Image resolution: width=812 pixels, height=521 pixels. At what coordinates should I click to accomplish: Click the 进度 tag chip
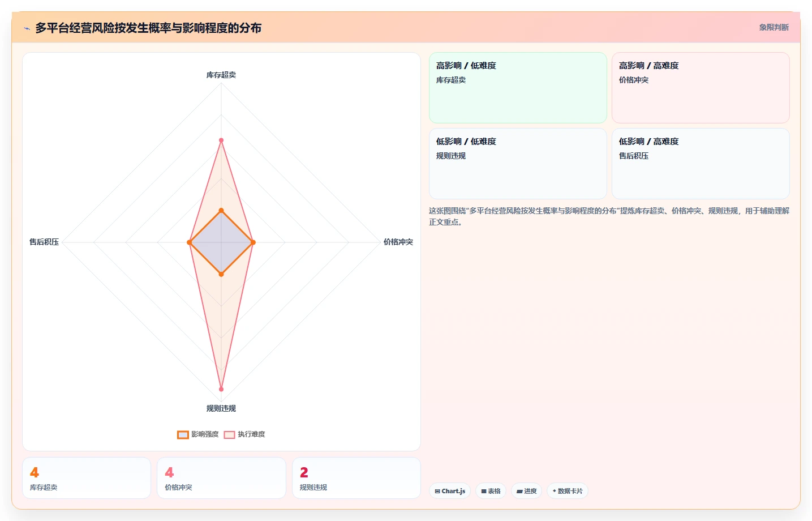click(526, 491)
